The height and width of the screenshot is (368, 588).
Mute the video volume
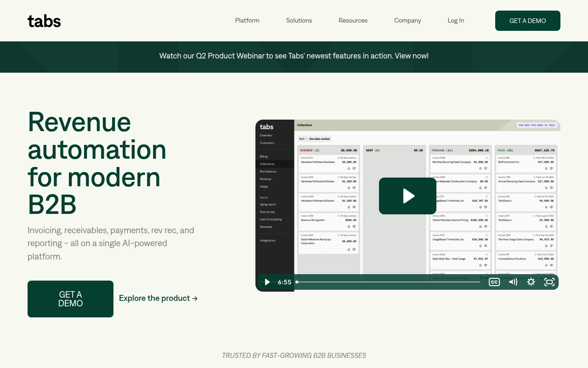pyautogui.click(x=513, y=282)
